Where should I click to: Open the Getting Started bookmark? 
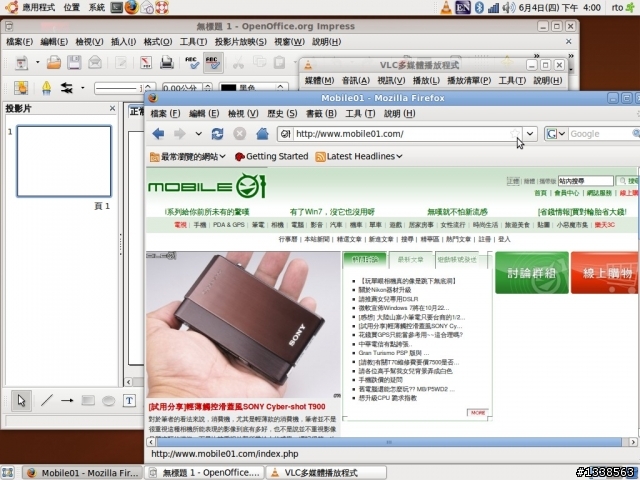click(271, 156)
